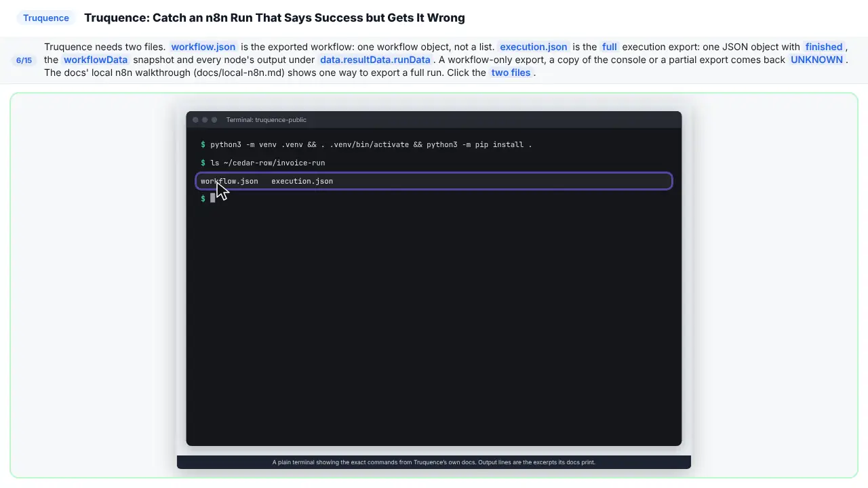Focus the empty terminal prompt cursor

coord(212,198)
